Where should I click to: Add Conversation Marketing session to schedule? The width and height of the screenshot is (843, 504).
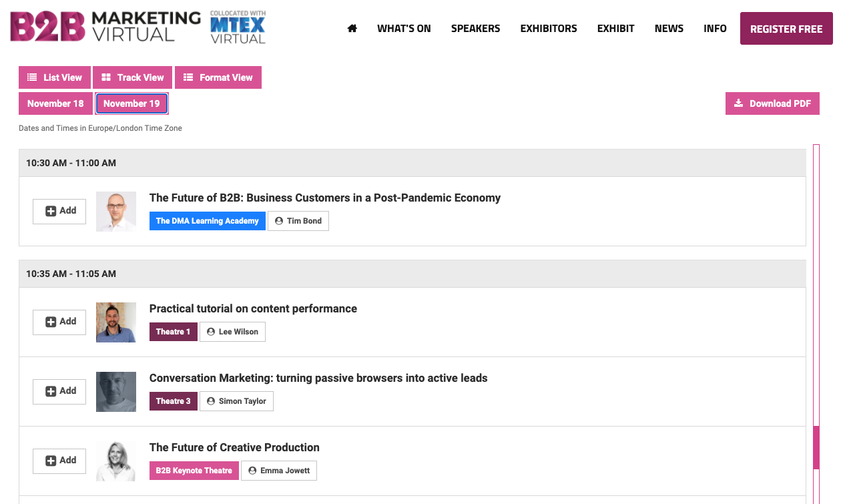[x=59, y=391]
